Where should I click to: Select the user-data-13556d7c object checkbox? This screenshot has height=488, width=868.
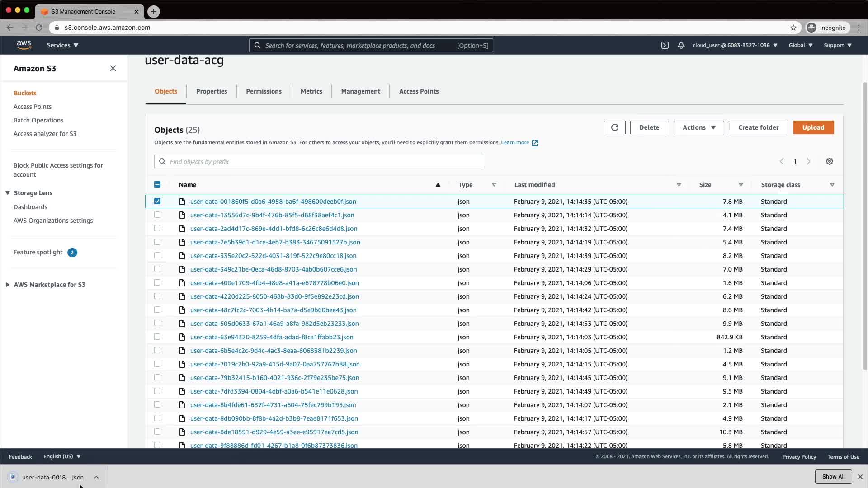coord(157,215)
